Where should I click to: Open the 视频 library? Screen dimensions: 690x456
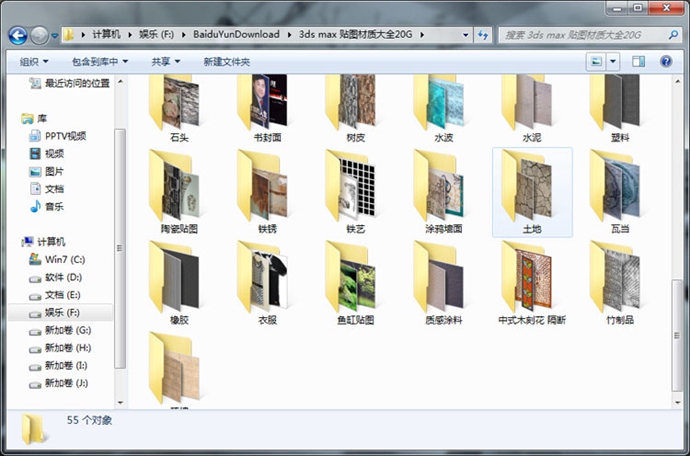[x=47, y=154]
